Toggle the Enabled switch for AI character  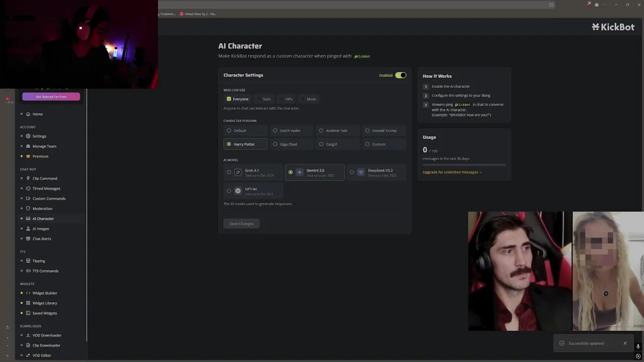point(400,75)
